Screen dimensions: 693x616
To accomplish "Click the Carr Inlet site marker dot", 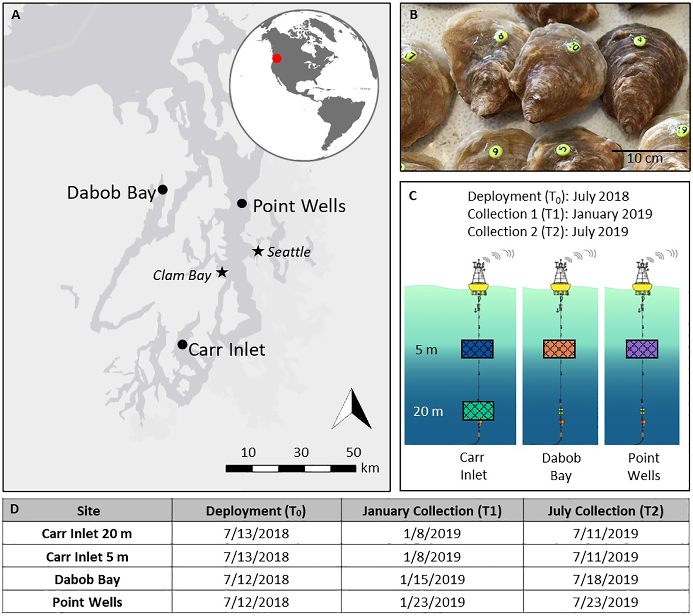I will pos(183,345).
